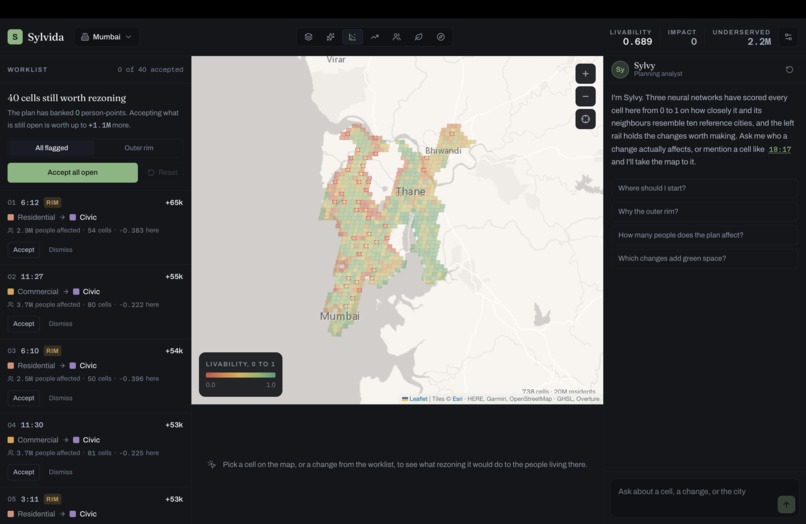Click the Sylvida logo icon
The height and width of the screenshot is (524, 806).
click(15, 37)
